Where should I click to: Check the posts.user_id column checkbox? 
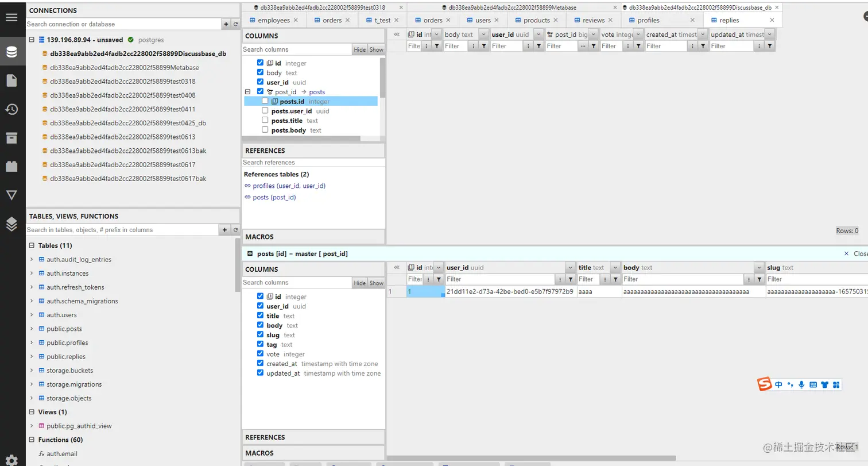click(265, 111)
